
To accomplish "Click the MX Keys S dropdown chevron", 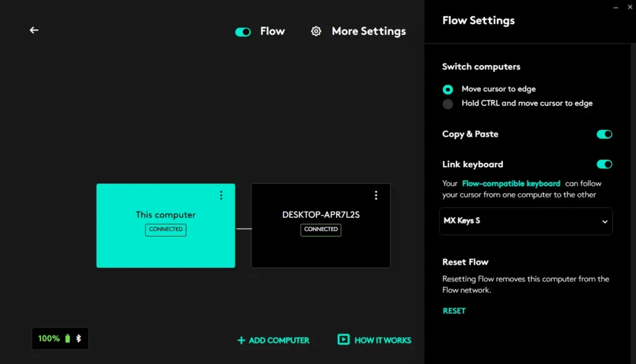I will [605, 222].
